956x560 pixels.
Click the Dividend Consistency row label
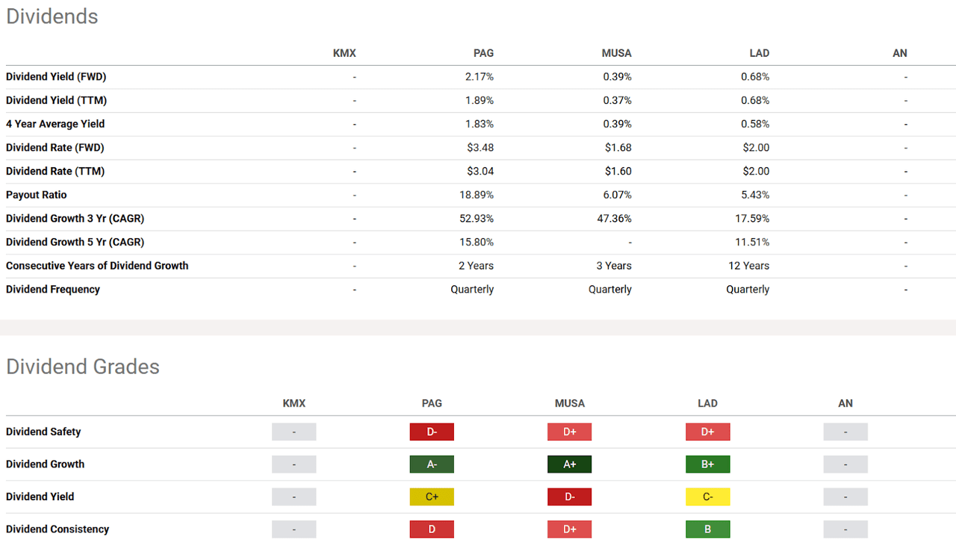click(58, 529)
